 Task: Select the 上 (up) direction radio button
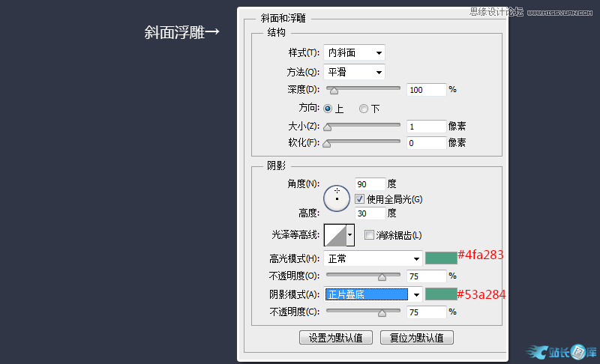[x=328, y=109]
